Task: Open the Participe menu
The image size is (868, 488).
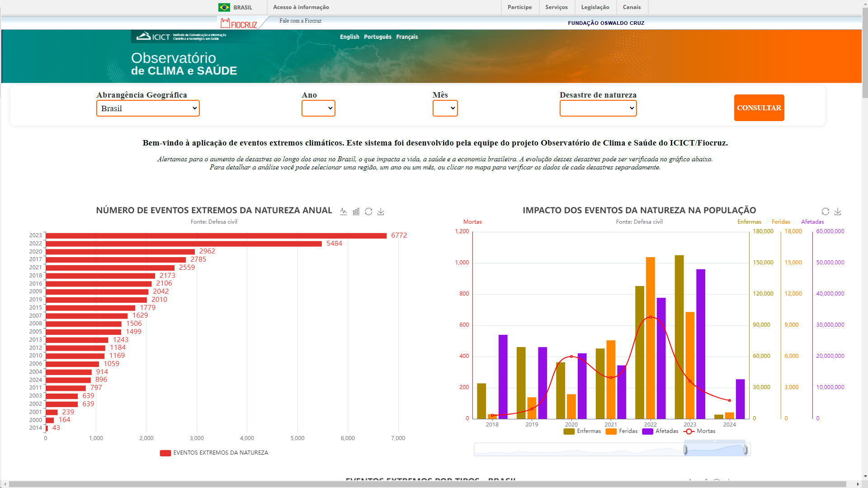Action: tap(519, 7)
